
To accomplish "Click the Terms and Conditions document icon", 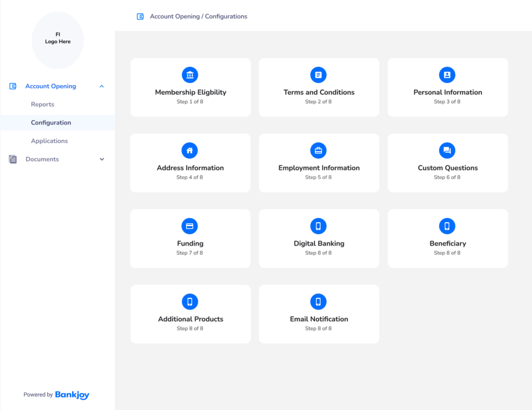I will pos(318,75).
